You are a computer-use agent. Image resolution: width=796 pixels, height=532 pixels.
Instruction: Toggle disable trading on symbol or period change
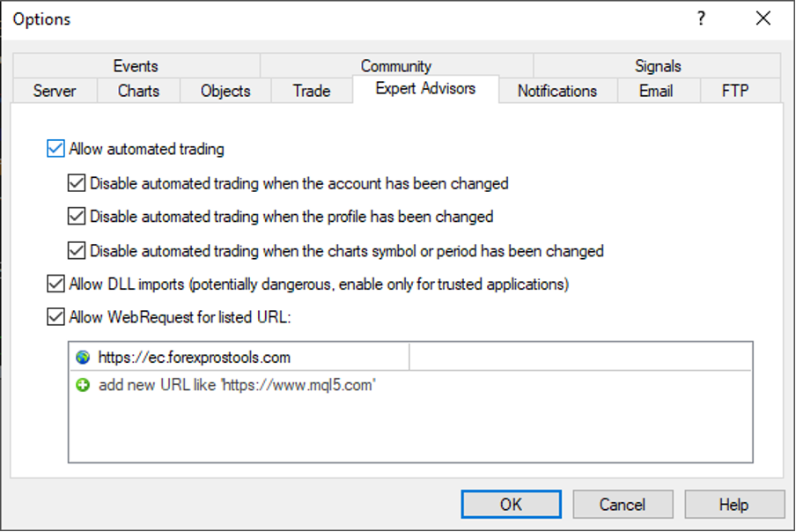pos(77,251)
